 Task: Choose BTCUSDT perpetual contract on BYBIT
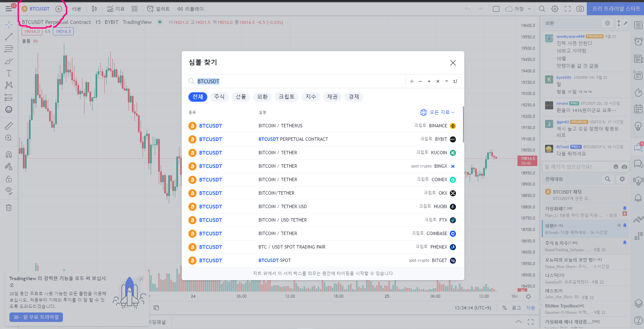(x=322, y=139)
